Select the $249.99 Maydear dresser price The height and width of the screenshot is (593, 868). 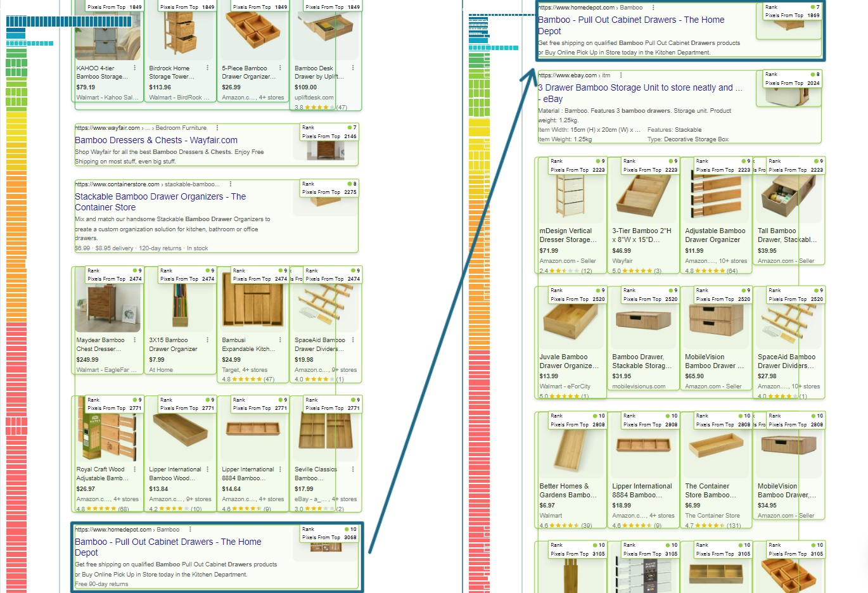87,359
